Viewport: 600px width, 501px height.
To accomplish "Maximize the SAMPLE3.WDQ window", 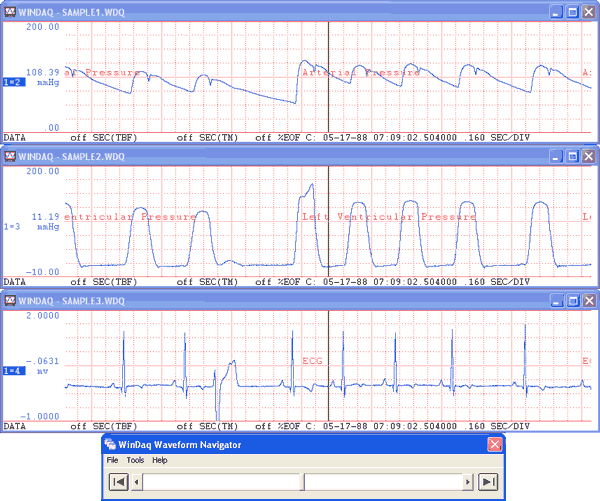I will click(573, 301).
